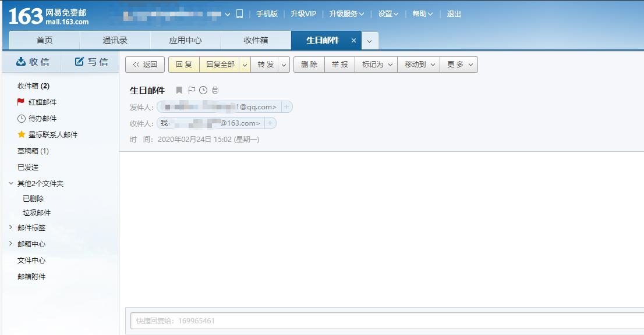This screenshot has width=644, height=335.
Task: Open the 移动到 move-to dropdown
Action: coord(419,65)
